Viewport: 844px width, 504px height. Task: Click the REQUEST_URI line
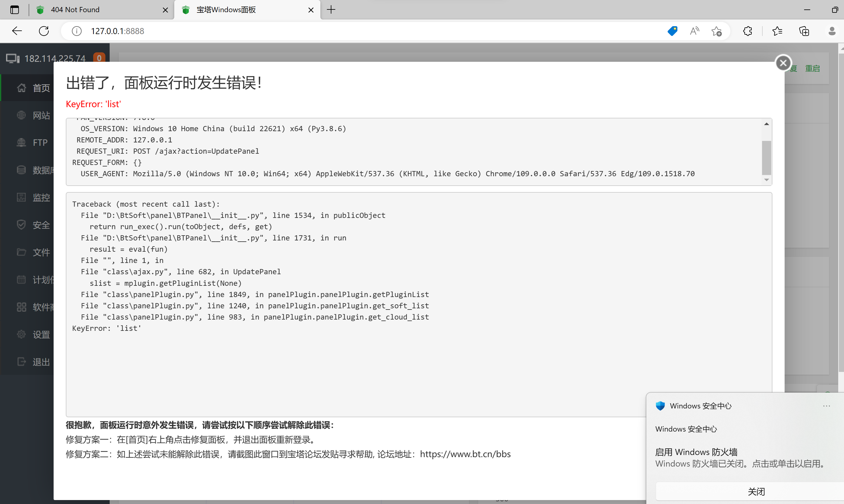pyautogui.click(x=168, y=151)
